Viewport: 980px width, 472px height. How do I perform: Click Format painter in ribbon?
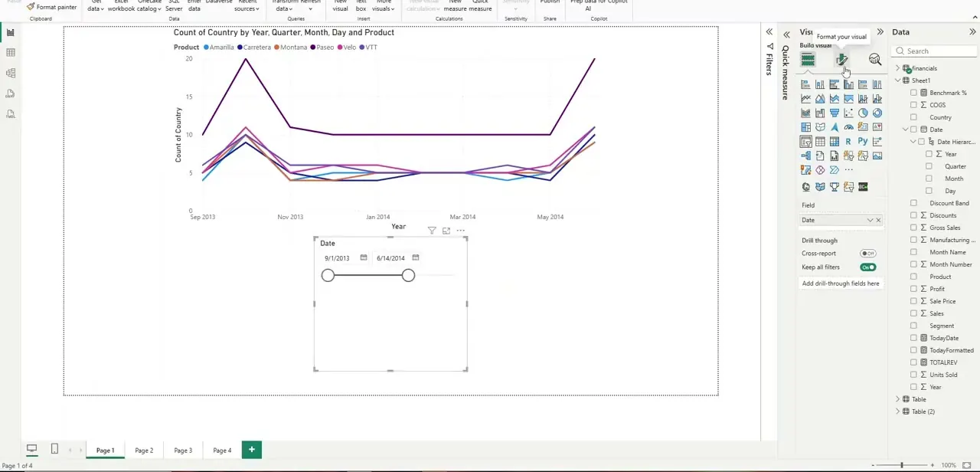51,7
